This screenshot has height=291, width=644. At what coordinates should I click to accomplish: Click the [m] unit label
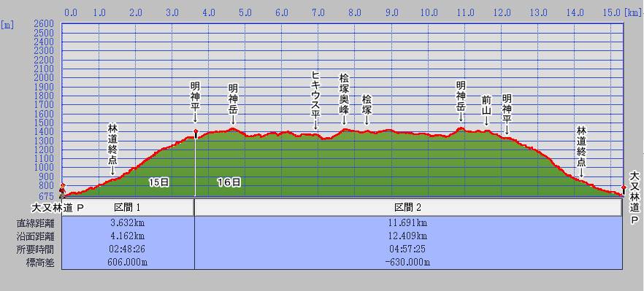(7, 25)
